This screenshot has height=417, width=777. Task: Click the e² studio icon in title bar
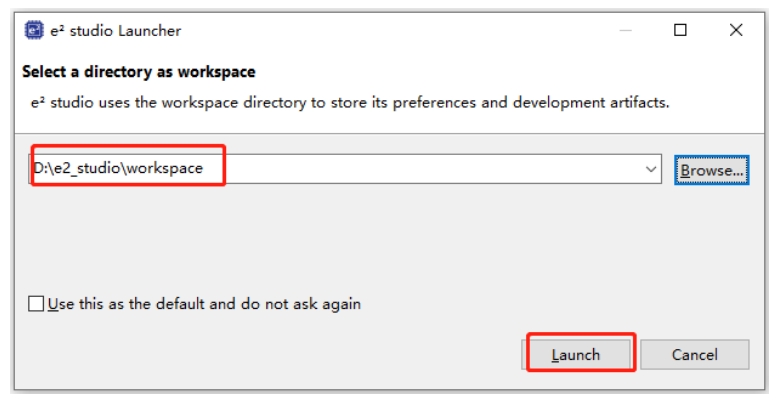pos(33,30)
